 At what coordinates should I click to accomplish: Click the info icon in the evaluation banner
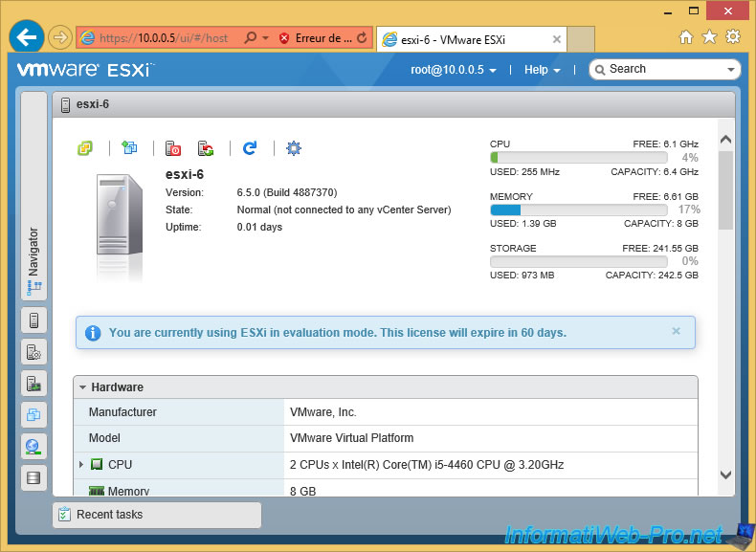tap(93, 333)
